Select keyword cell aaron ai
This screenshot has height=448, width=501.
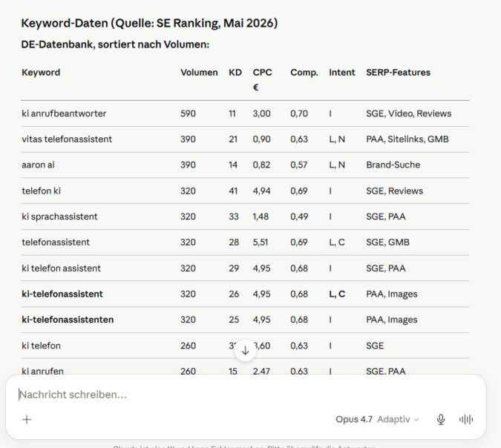click(38, 165)
